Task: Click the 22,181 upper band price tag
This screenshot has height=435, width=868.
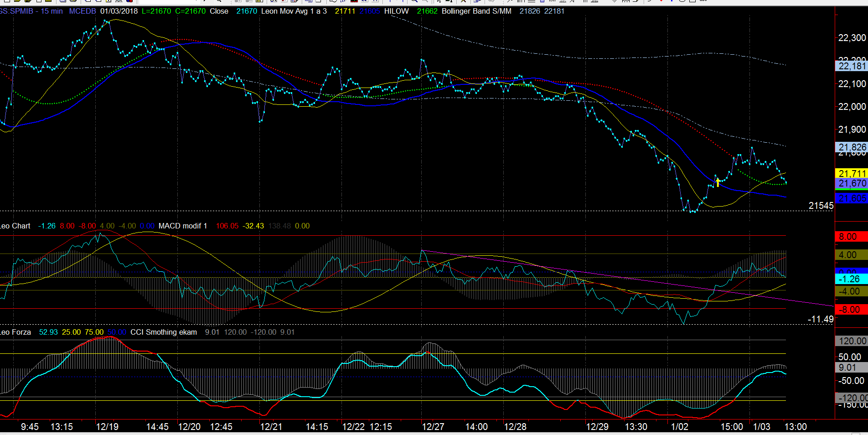Action: point(852,66)
